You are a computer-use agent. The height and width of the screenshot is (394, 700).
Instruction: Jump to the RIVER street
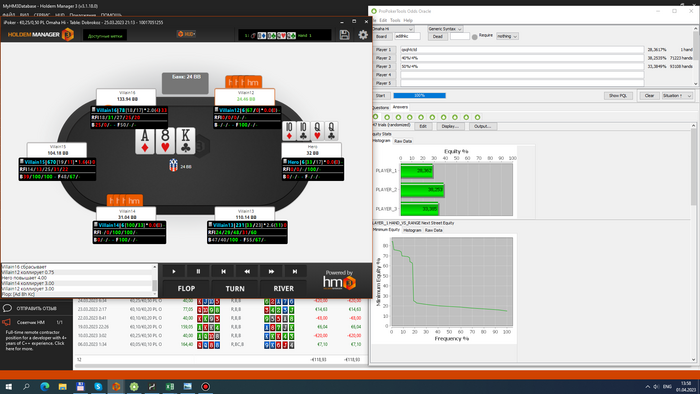283,289
